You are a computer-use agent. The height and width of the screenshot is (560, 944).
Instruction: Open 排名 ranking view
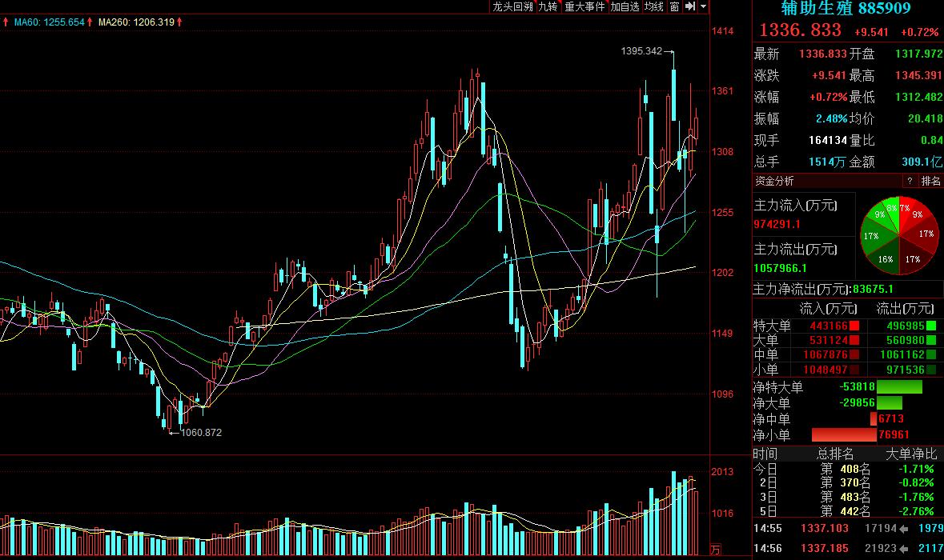click(x=930, y=181)
